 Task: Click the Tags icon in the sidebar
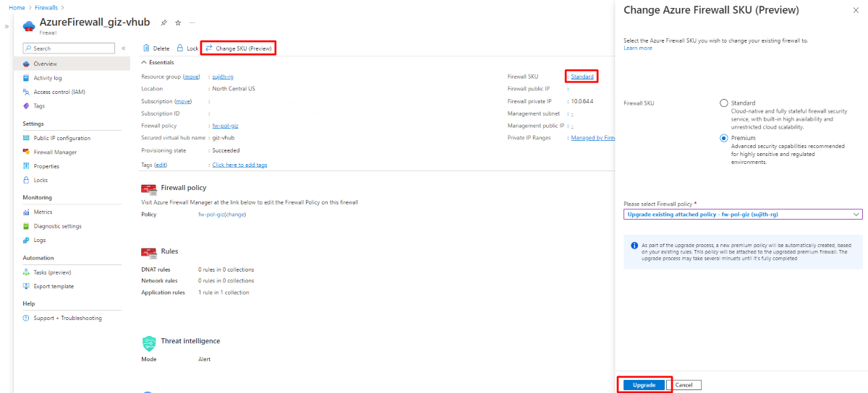27,105
